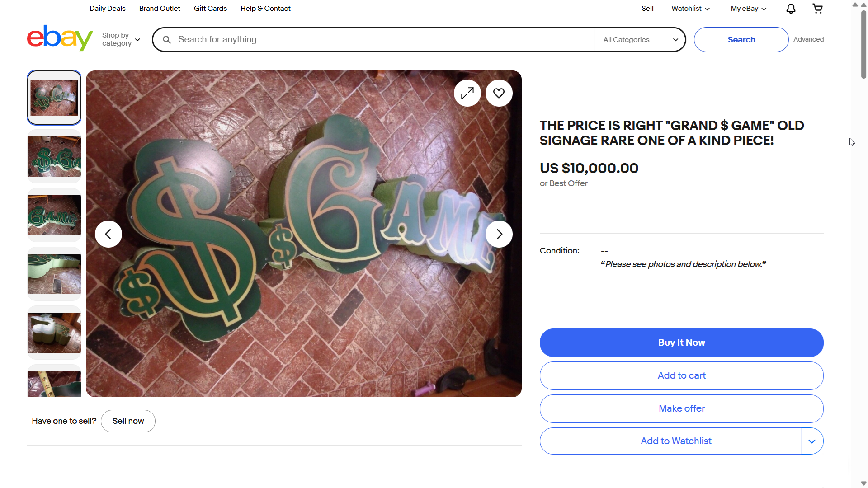Expand the Shop by category menu
This screenshot has height=488, width=868.
(x=120, y=39)
